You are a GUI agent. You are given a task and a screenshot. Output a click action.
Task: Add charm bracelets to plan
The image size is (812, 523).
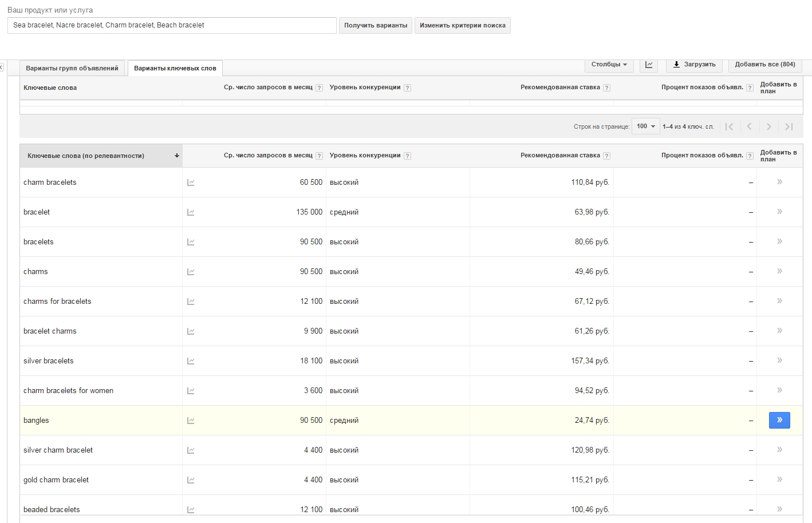click(779, 182)
